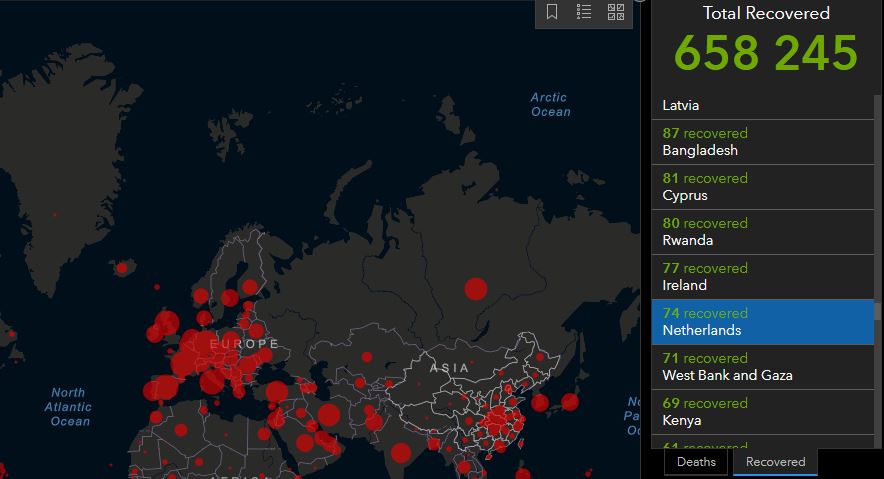
Task: Click the highlighted Netherlands row
Action: tap(763, 322)
